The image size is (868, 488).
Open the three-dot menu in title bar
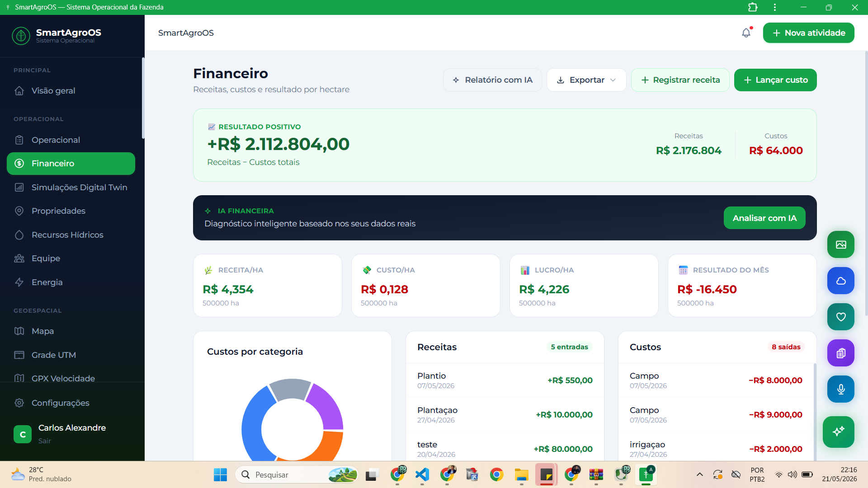pos(775,7)
